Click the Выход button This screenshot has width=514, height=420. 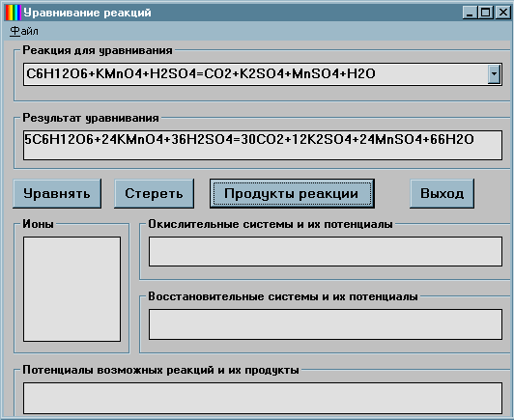tap(442, 193)
